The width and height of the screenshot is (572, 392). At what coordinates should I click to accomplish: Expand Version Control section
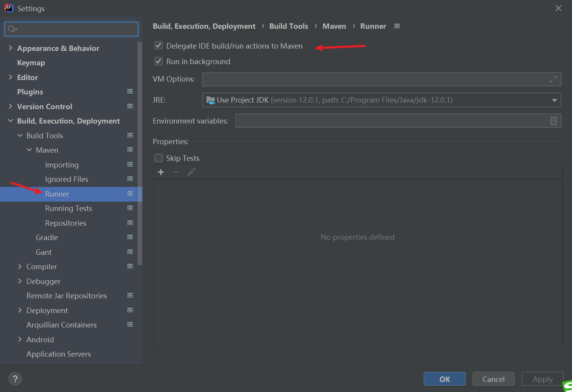pos(10,106)
